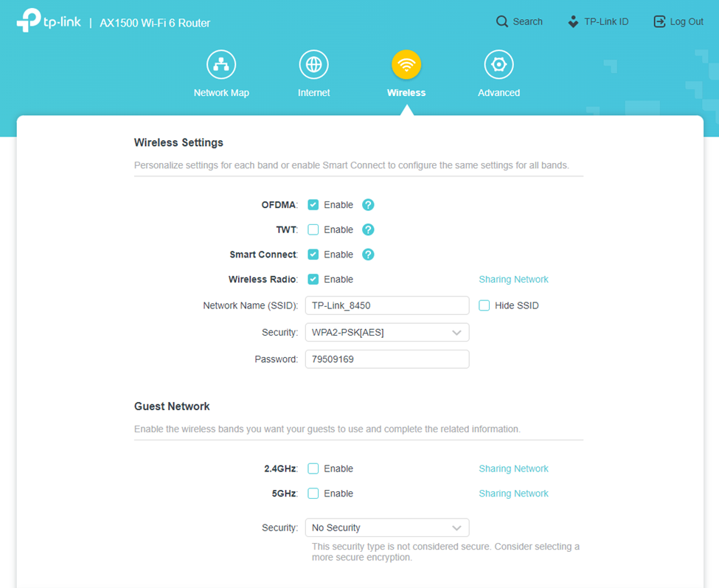
Task: Click the Network Name SSID field
Action: pos(387,305)
